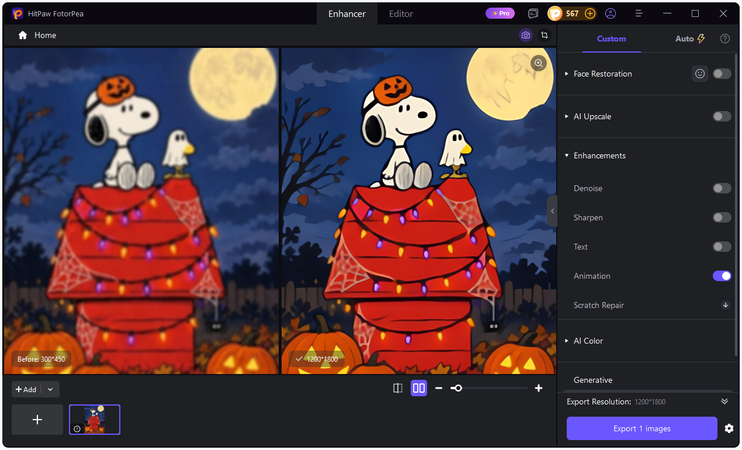Viewport: 742px width, 450px height.
Task: Click the Export 1 images button
Action: point(642,429)
